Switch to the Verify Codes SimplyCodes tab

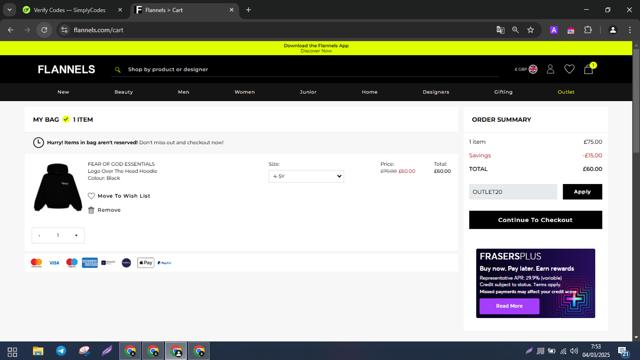click(69, 10)
